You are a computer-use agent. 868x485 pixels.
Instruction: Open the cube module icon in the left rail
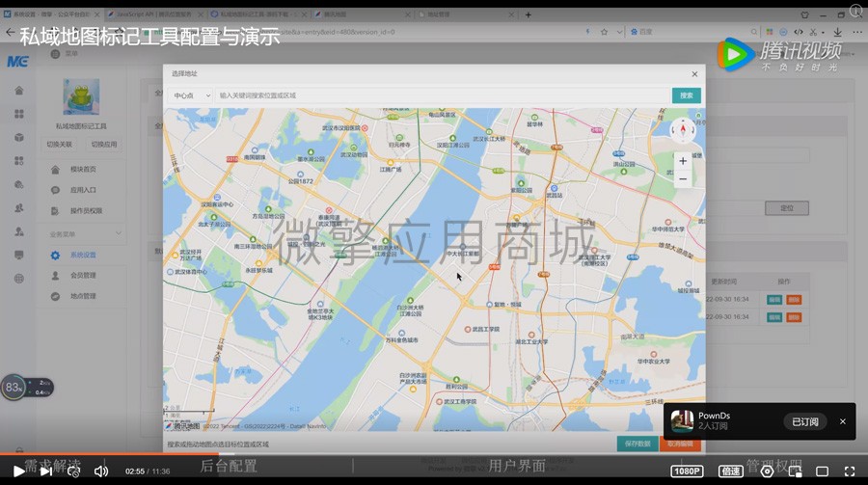point(19,137)
